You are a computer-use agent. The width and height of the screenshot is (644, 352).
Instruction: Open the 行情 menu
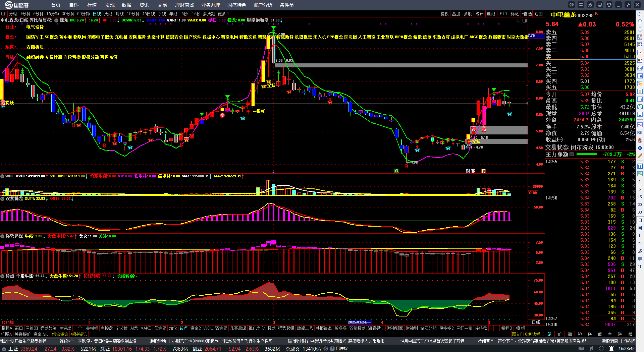point(92,5)
